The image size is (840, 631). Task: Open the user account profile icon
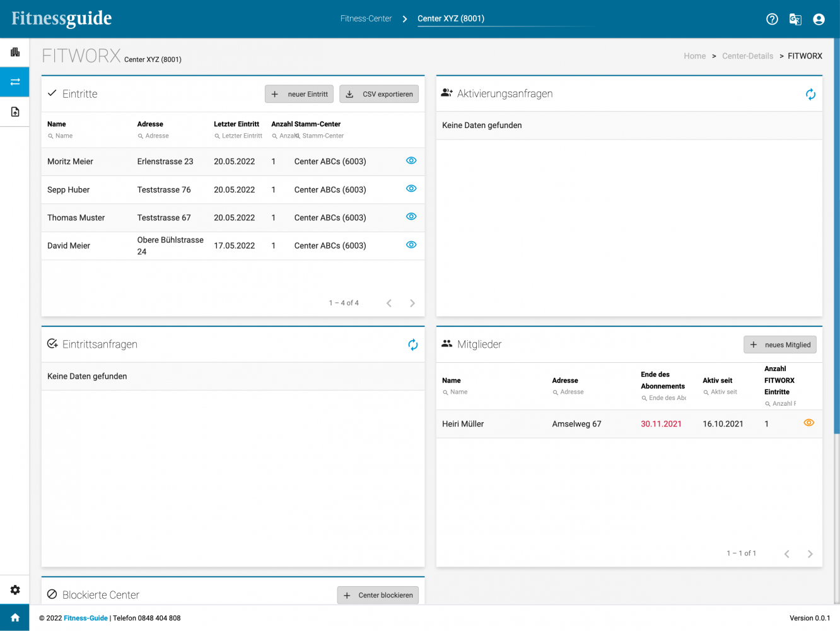(x=819, y=19)
